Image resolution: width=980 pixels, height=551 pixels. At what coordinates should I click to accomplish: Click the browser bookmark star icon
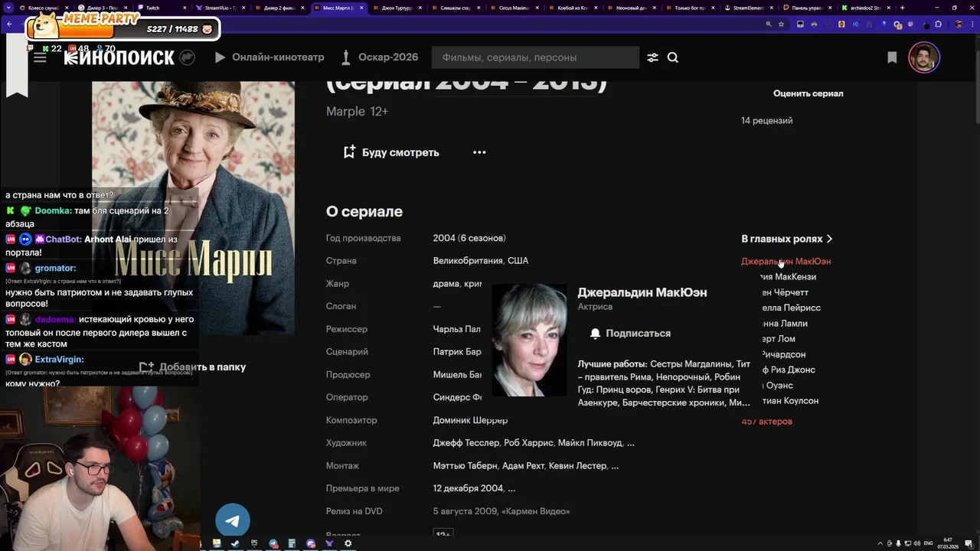(x=781, y=24)
